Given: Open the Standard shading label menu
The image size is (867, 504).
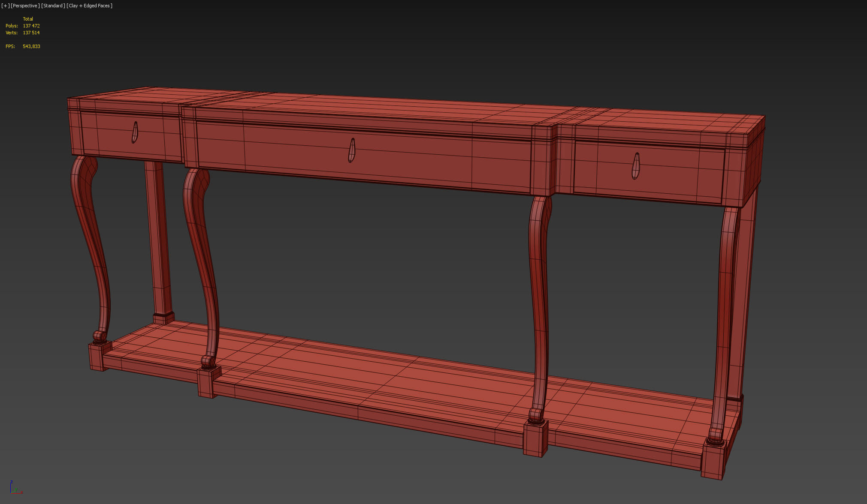Looking at the screenshot, I should [x=53, y=6].
